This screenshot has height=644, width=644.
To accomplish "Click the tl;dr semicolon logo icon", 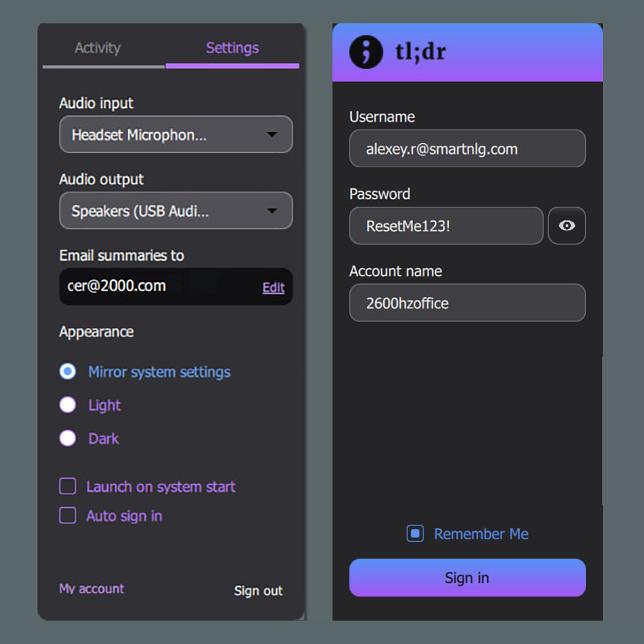I will tap(366, 52).
